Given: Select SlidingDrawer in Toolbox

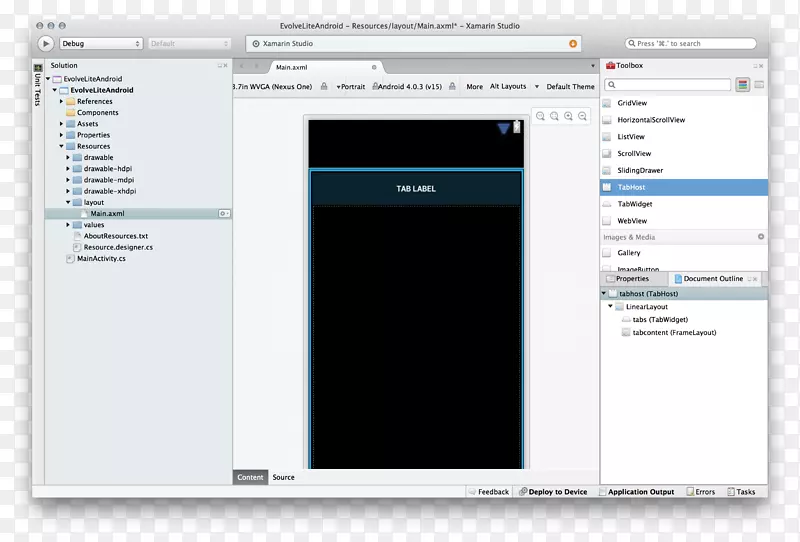Looking at the screenshot, I should point(684,170).
